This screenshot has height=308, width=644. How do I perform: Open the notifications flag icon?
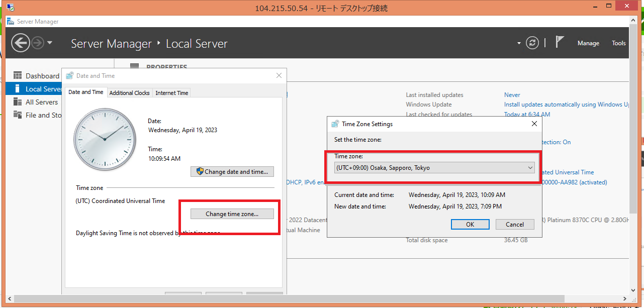560,42
